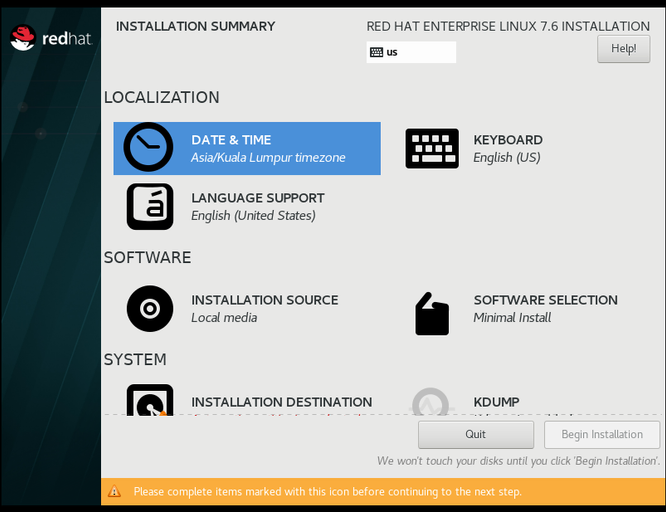Open the Software Selection package icon

tap(432, 314)
